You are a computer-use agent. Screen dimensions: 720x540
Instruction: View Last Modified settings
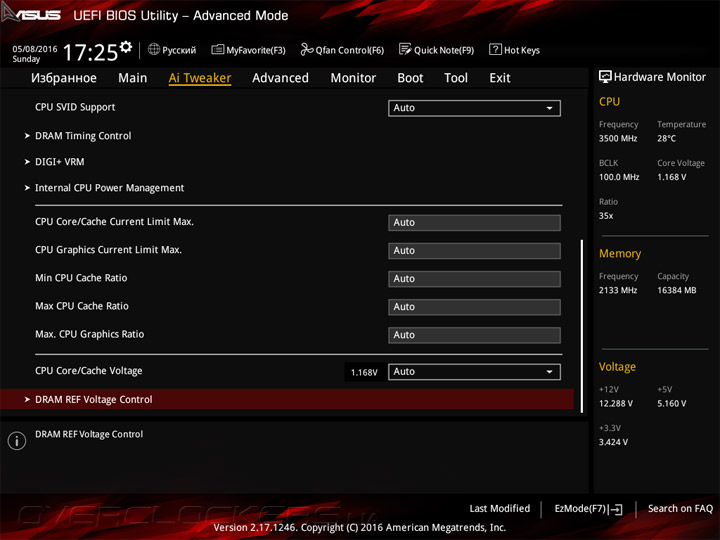click(500, 508)
